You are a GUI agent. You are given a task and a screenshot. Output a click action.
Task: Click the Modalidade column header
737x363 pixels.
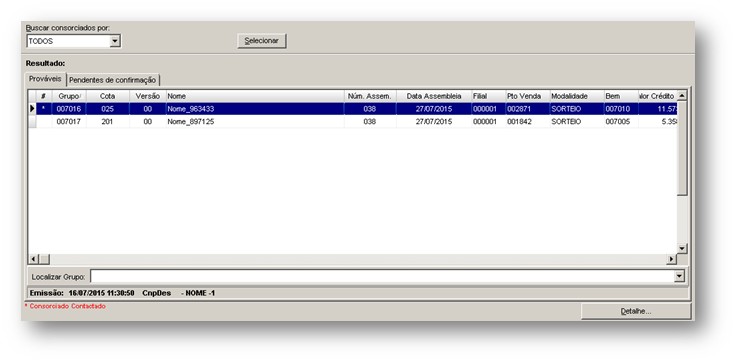(577, 96)
